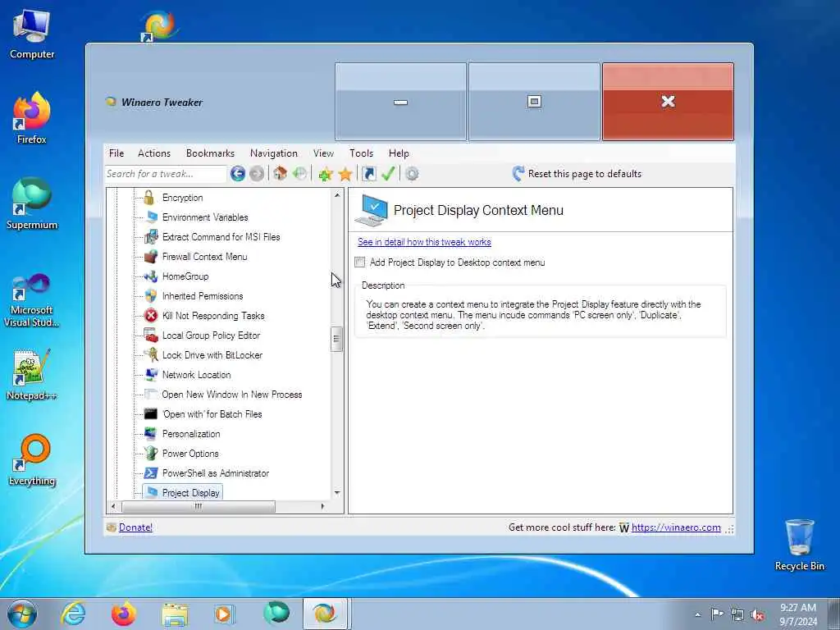Click the volume muted tray icon
The image size is (840, 630).
click(757, 615)
